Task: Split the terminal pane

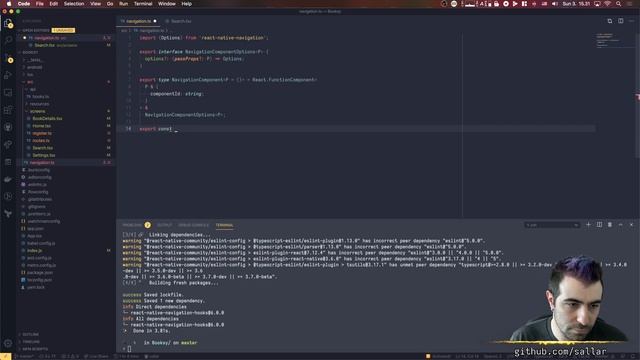Action: [599, 225]
